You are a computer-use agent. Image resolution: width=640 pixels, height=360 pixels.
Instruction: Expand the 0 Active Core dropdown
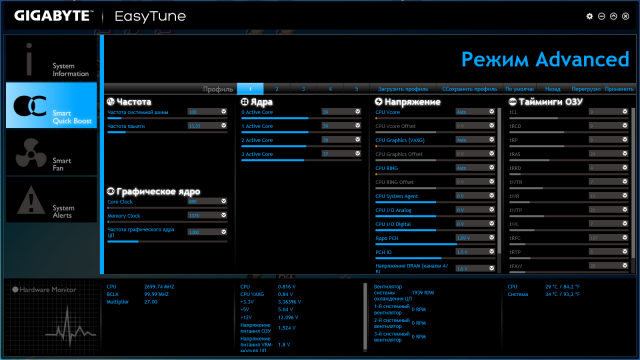(x=358, y=111)
